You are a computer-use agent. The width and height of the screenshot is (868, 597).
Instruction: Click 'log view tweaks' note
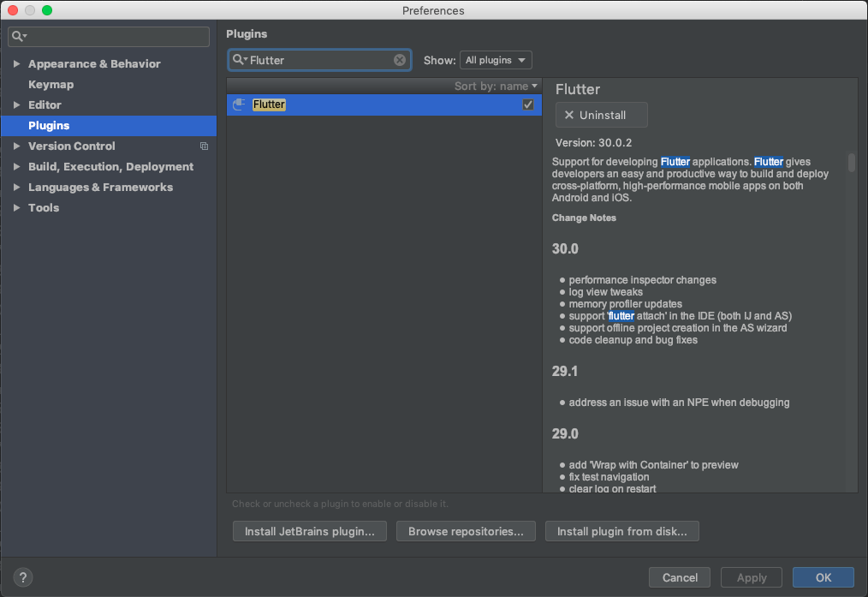pyautogui.click(x=605, y=292)
